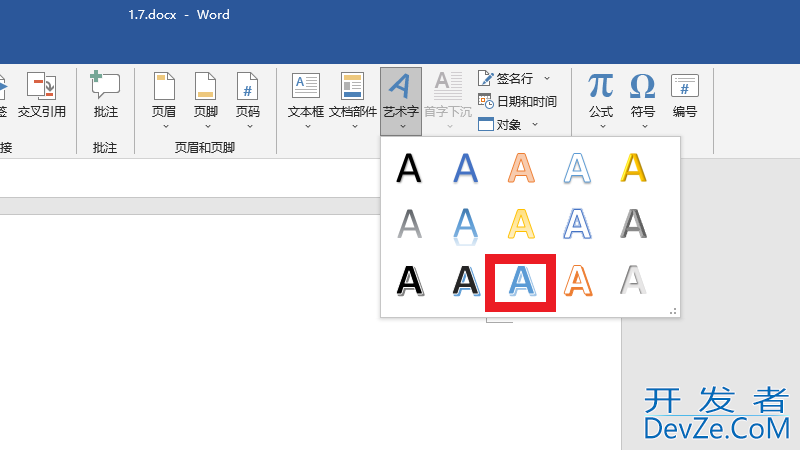Viewport: 800px width, 450px height.
Task: Click the WordArt (艺术字) icon
Action: [401, 86]
